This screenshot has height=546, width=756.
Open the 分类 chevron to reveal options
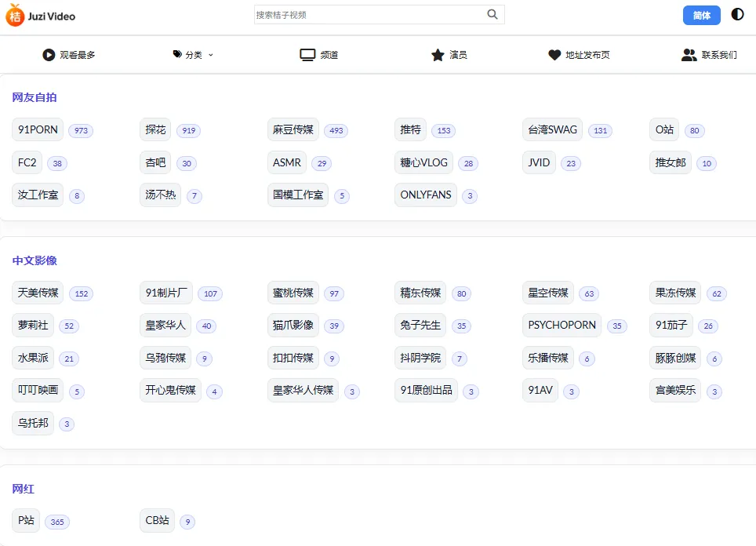pos(211,55)
